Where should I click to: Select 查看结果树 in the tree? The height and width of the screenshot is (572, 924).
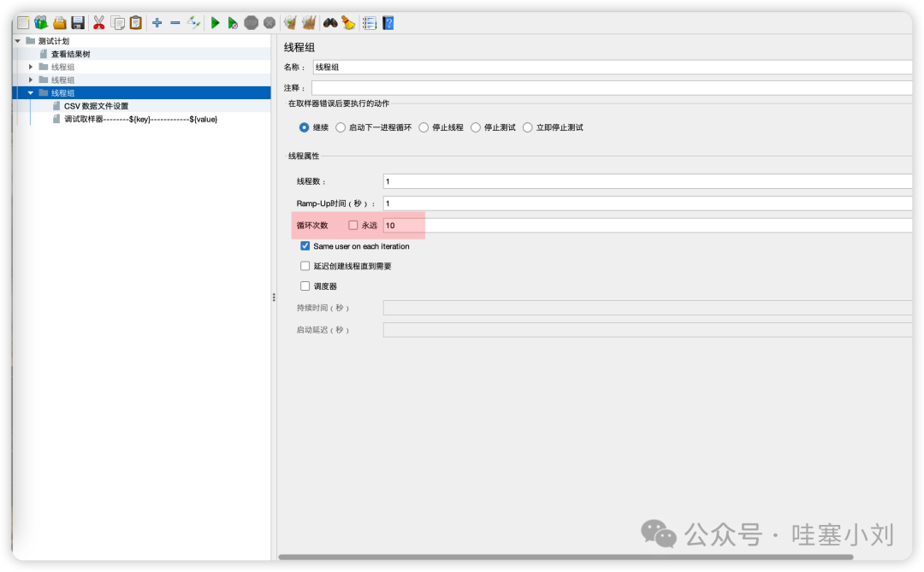coord(71,54)
